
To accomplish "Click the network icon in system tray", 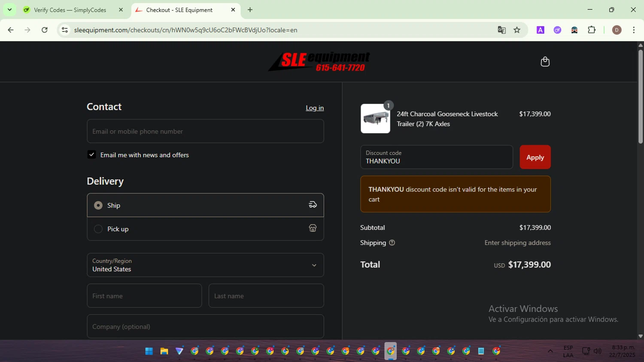I will [586, 351].
